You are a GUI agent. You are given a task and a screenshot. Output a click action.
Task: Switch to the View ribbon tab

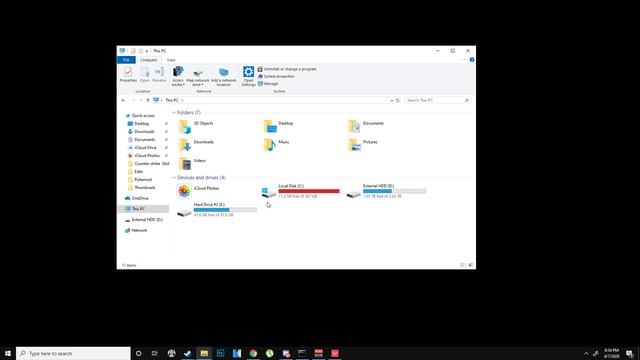click(x=171, y=60)
